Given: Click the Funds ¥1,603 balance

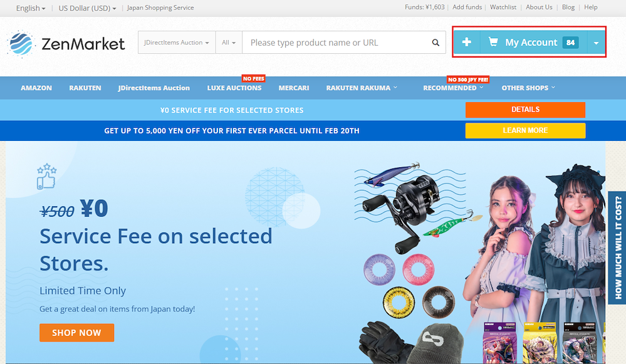Looking at the screenshot, I should [425, 7].
